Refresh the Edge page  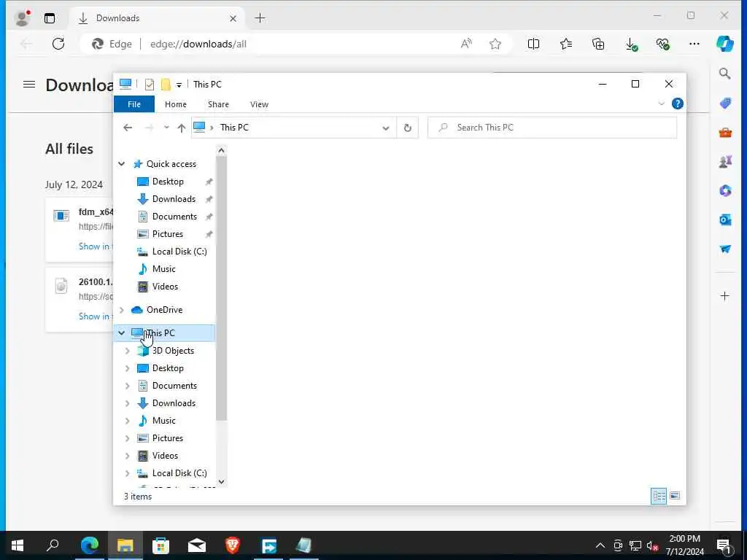[58, 44]
